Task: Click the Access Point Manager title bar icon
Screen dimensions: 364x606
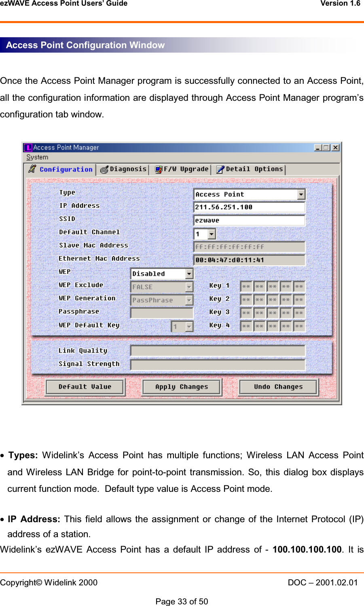Action: pos(28,147)
